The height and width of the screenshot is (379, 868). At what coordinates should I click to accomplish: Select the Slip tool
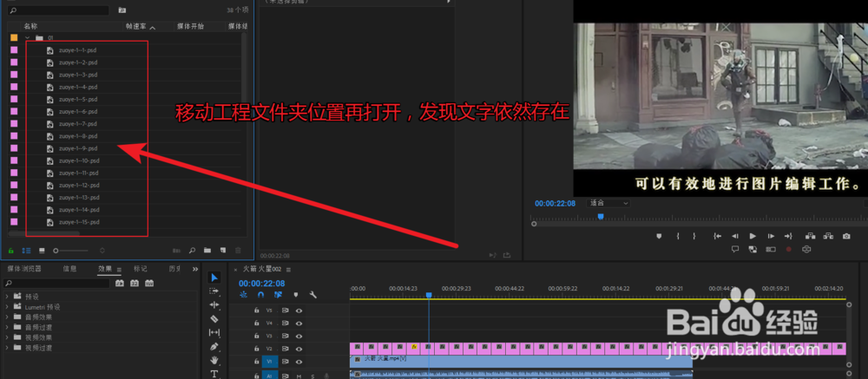(x=214, y=332)
